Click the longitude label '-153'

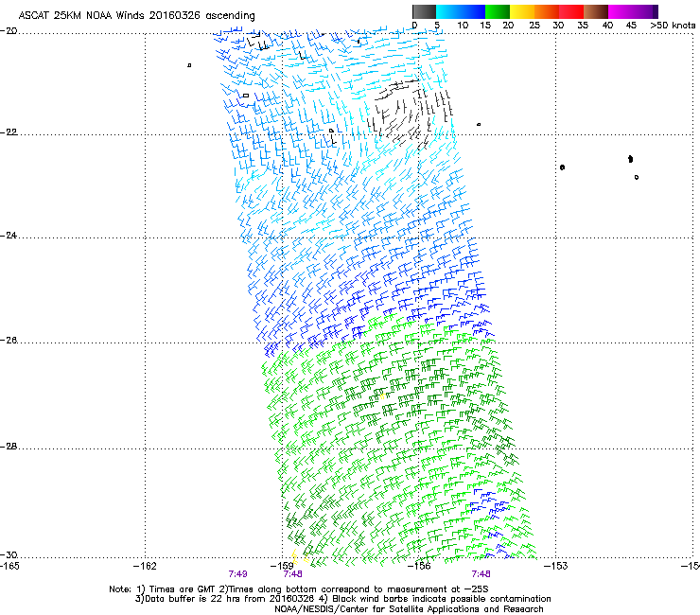pyautogui.click(x=556, y=566)
